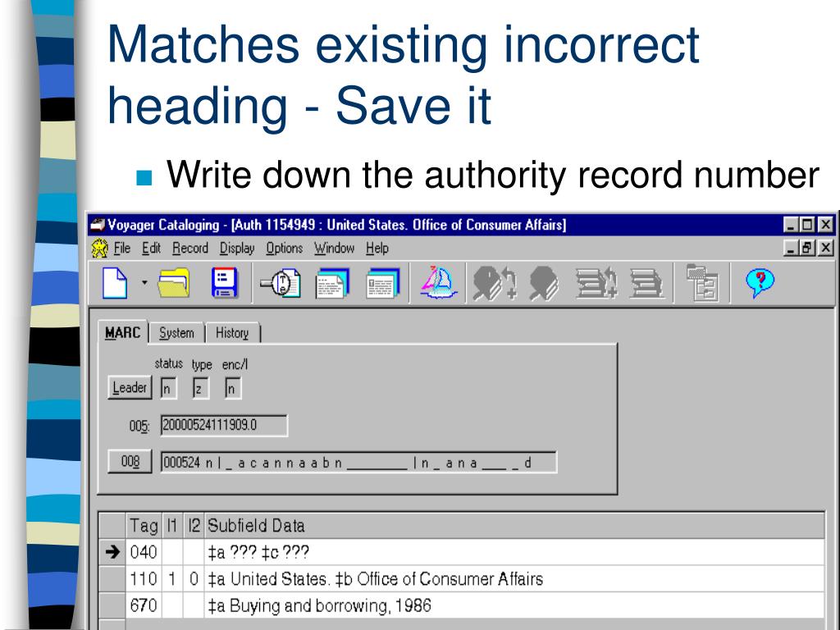Click the Subfield Data column header

coord(514,526)
